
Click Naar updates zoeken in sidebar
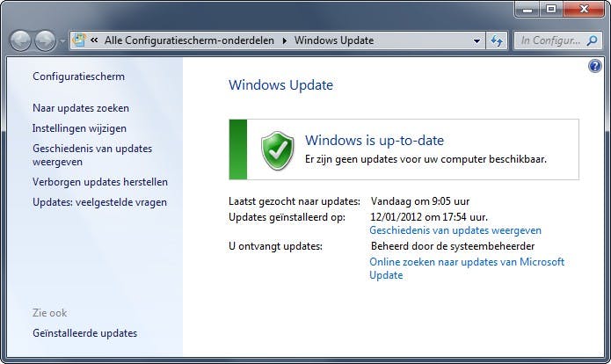pos(81,108)
